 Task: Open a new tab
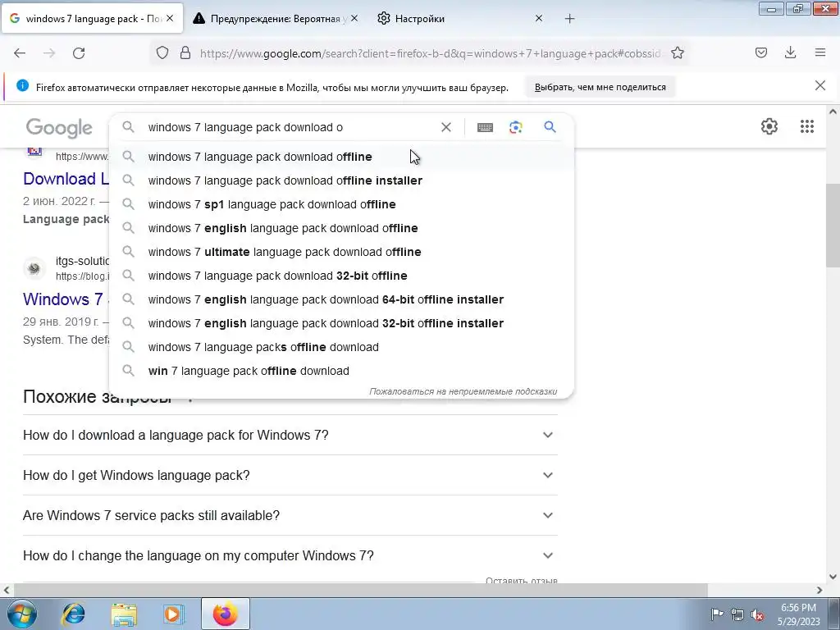pyautogui.click(x=569, y=19)
